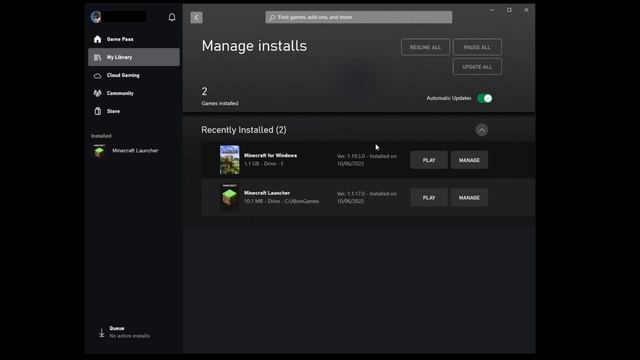This screenshot has height=360, width=640.
Task: Click Minecraft Launcher sidebar block icon
Action: [99, 151]
